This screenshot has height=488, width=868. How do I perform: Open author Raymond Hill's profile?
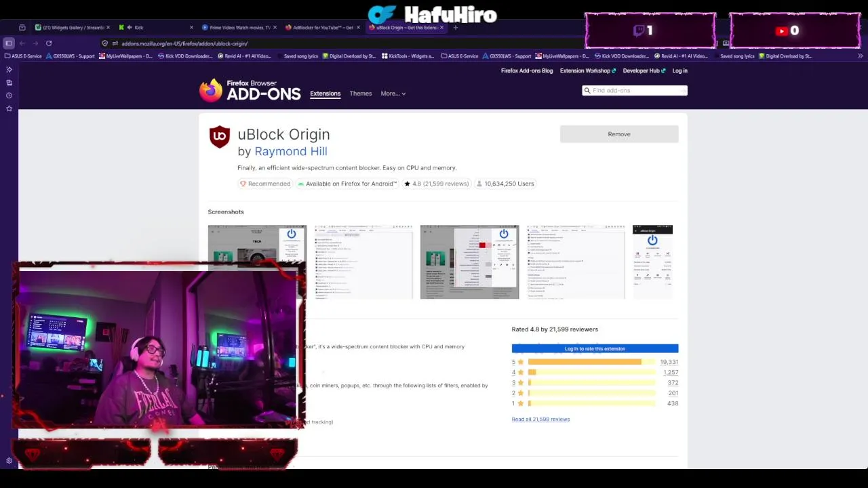point(291,151)
